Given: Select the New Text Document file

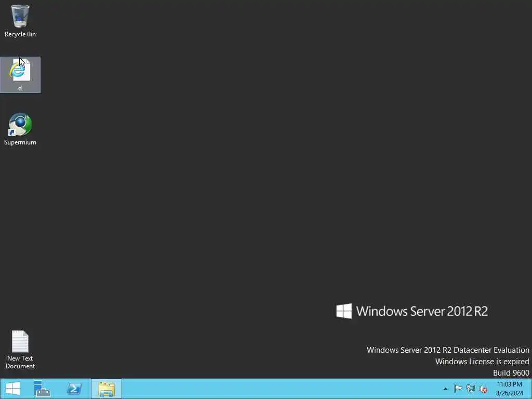Looking at the screenshot, I should pos(20,350).
